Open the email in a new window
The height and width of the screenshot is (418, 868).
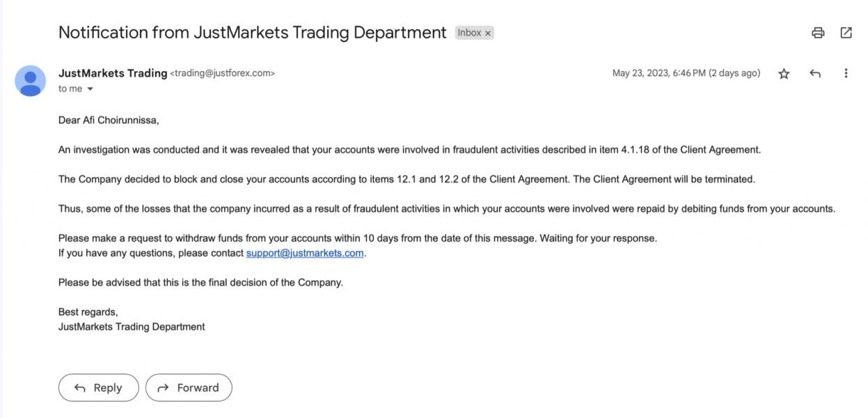click(846, 33)
